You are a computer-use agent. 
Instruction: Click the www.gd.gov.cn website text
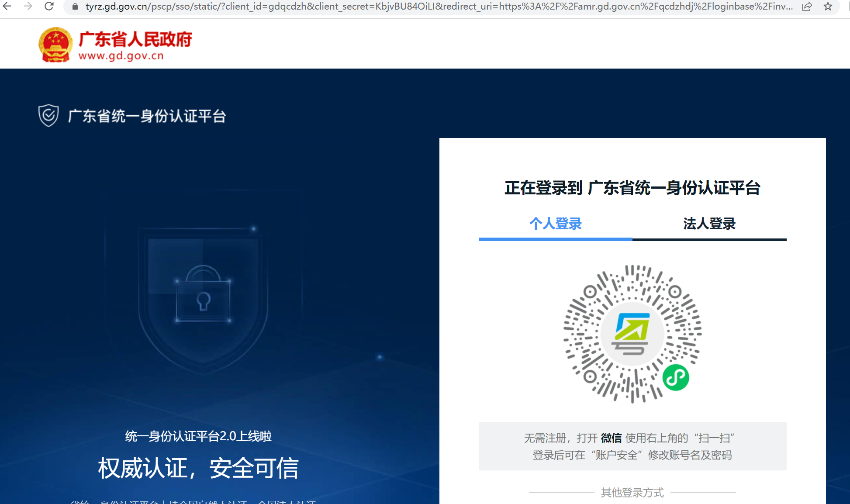click(121, 56)
